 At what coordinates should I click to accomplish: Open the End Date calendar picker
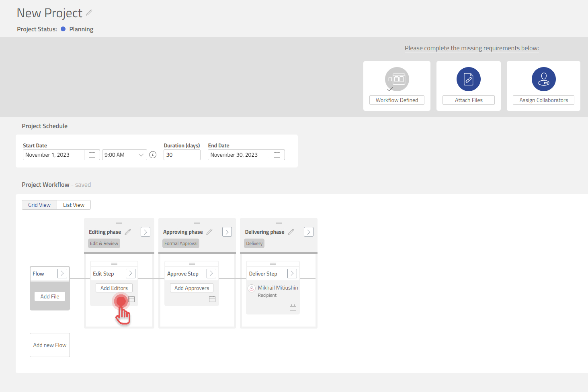(277, 155)
